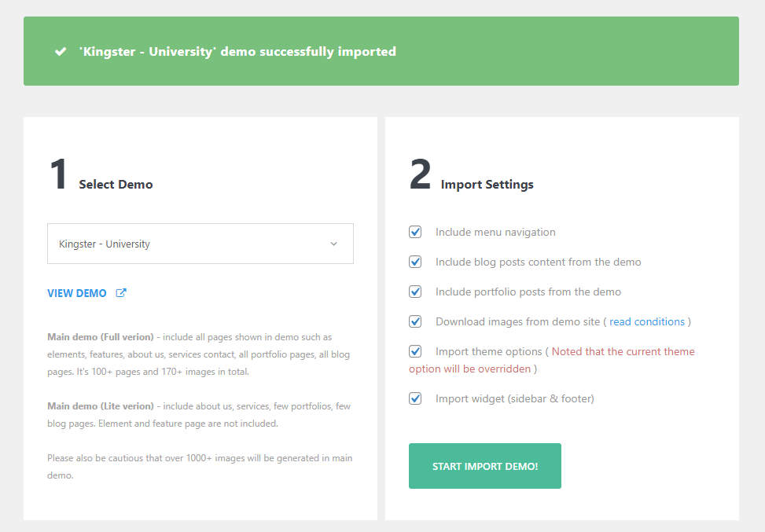Viewport: 765px width, 532px height.
Task: Toggle Import widget (sidebar & footer) checkbox
Action: pos(415,399)
